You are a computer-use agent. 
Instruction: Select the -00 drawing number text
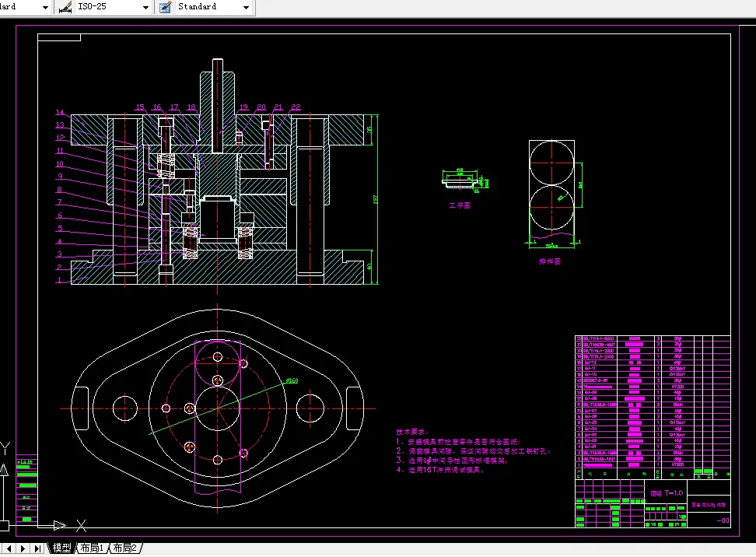(x=723, y=520)
